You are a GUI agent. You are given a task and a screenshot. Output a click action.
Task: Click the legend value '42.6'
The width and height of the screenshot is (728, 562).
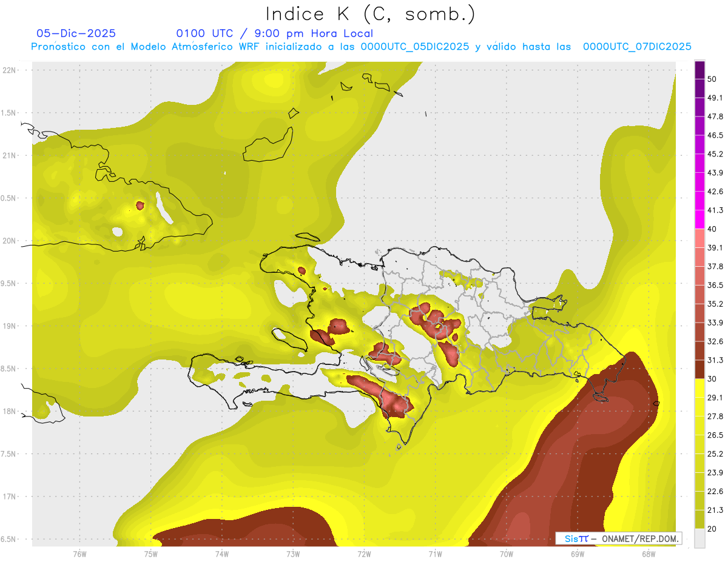[x=715, y=192]
